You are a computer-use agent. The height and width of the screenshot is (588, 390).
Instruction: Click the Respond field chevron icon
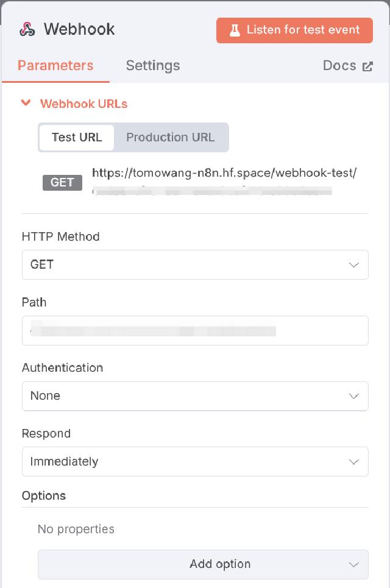tap(354, 461)
